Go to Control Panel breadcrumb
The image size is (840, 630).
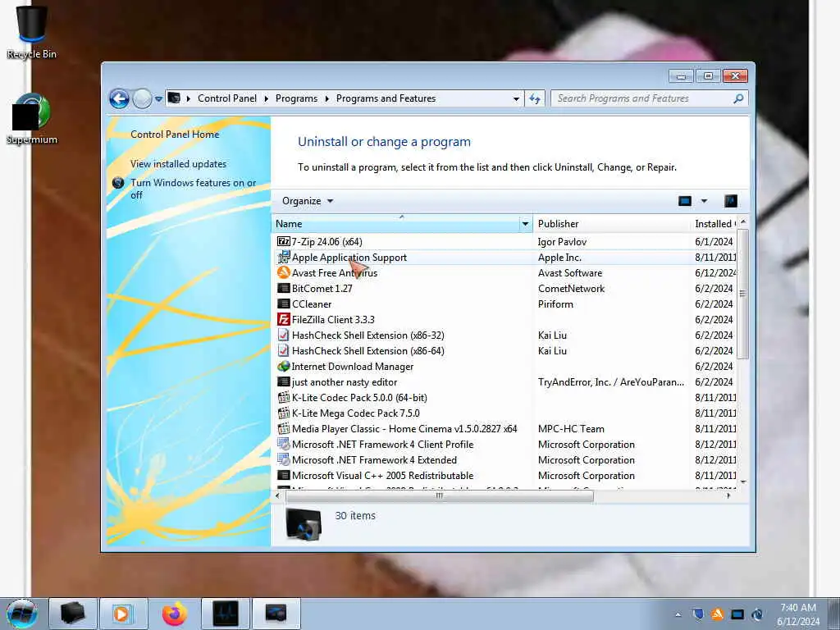[227, 98]
